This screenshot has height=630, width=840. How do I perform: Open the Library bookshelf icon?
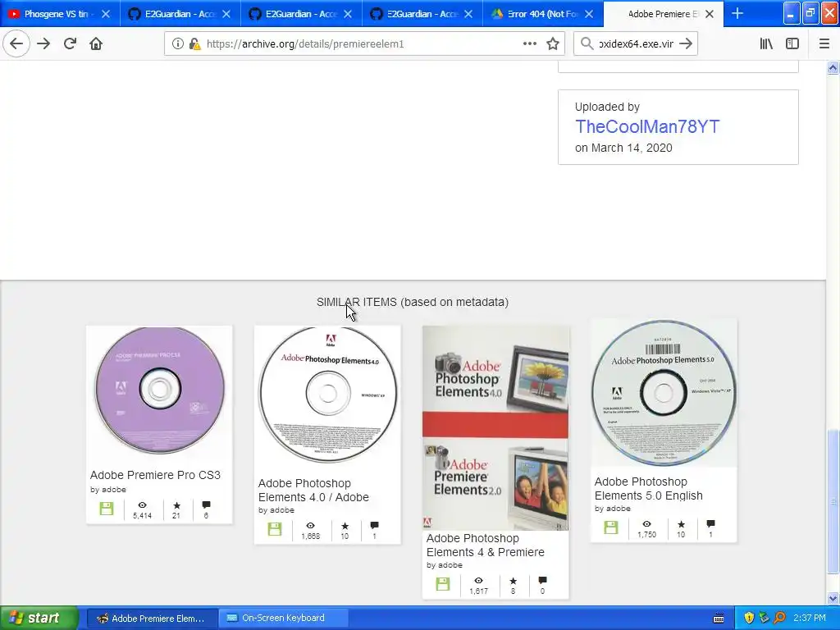coord(766,43)
